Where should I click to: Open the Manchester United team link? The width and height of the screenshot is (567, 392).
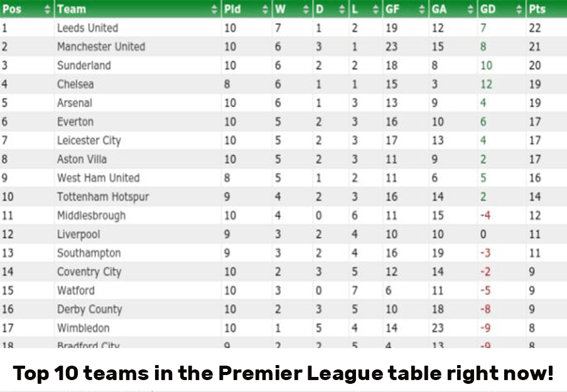[x=101, y=46]
